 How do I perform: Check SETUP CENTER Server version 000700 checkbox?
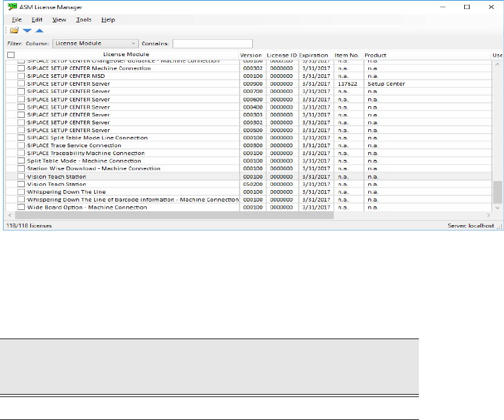point(21,91)
